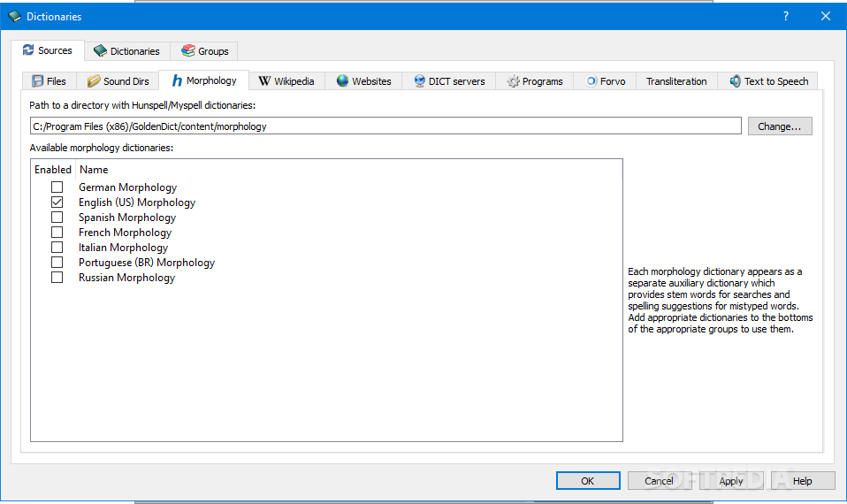Image resolution: width=847 pixels, height=504 pixels.
Task: Click the DICT servers network icon
Action: tap(420, 81)
